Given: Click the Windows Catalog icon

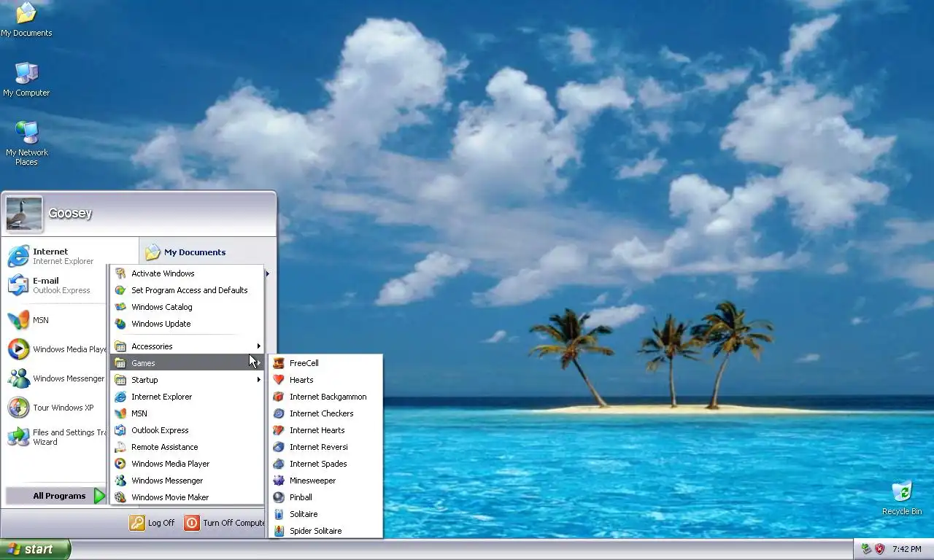Looking at the screenshot, I should [120, 307].
